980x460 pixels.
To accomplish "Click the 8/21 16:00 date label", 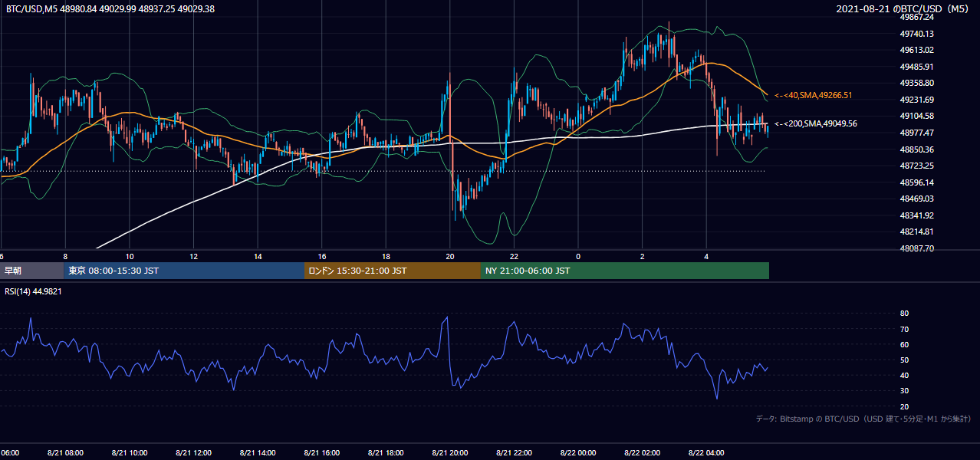I will [322, 453].
